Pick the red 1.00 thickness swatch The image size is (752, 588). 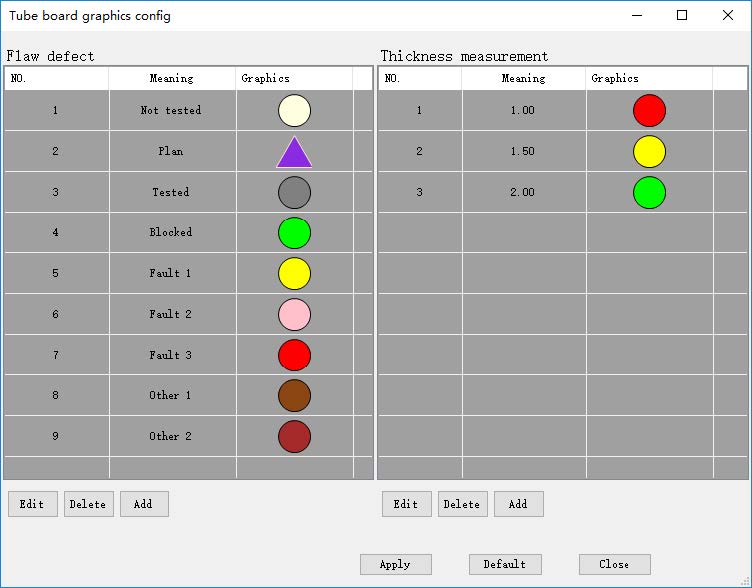tap(649, 111)
